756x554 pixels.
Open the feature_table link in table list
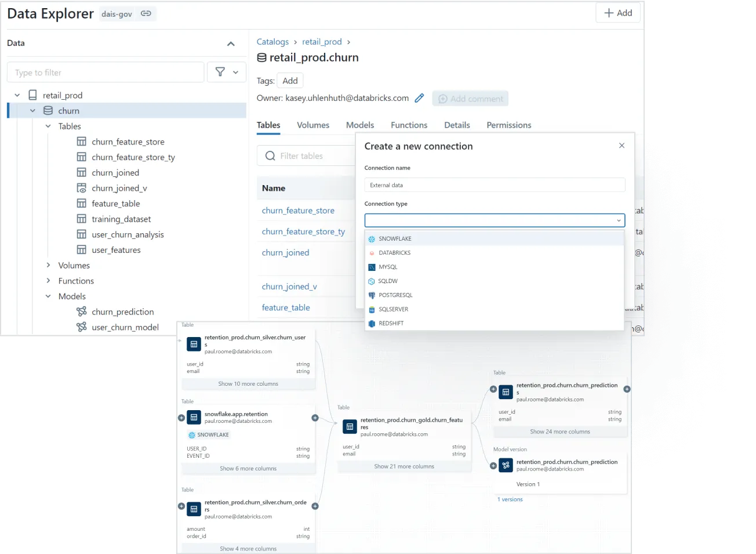coord(286,307)
